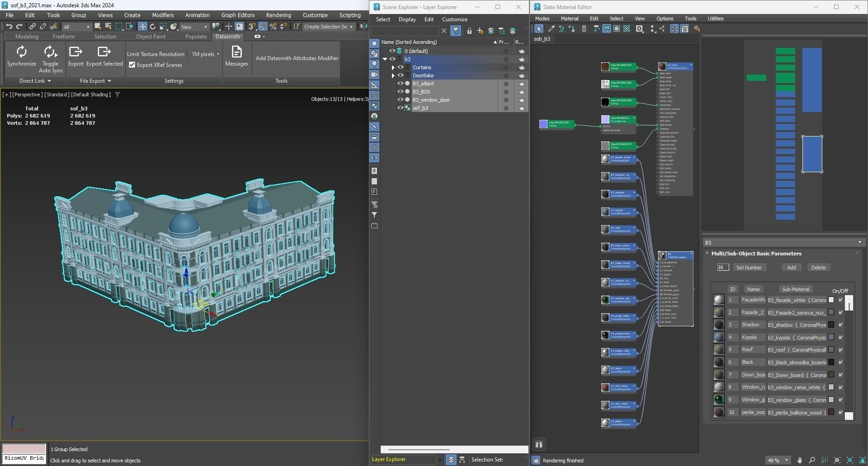The width and height of the screenshot is (868, 466).
Task: Hide the B3_atlant object via eye icon
Action: tap(400, 84)
